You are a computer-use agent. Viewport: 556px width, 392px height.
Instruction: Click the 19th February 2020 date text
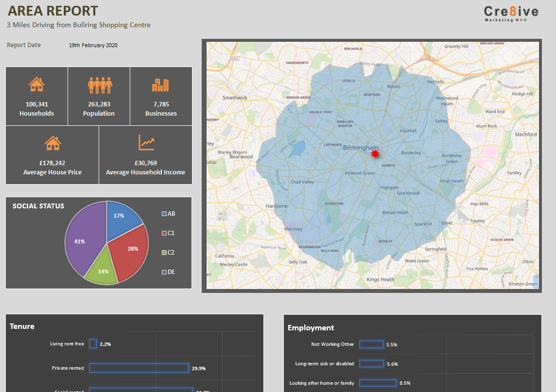[93, 45]
